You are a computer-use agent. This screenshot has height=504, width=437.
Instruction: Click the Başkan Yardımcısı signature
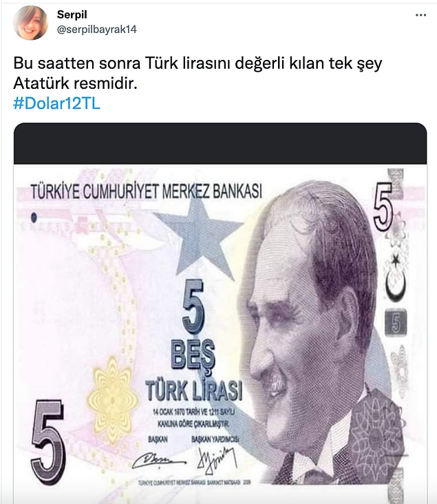click(217, 461)
